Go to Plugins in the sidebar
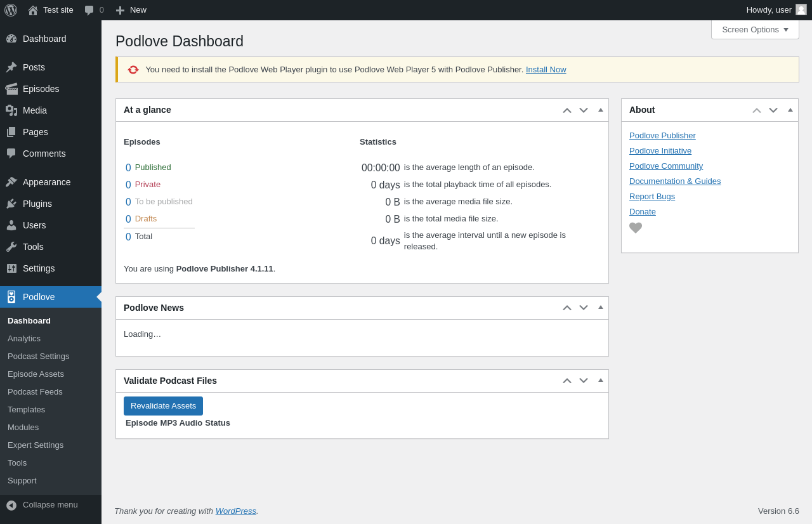 coord(37,204)
